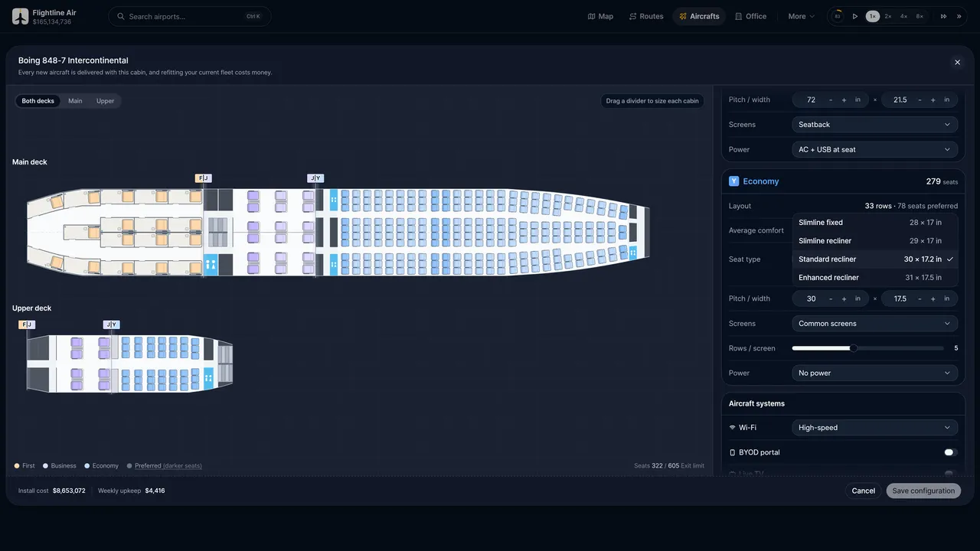Click the Economy class legend dot
Screen dimensions: 980x551
87,465
